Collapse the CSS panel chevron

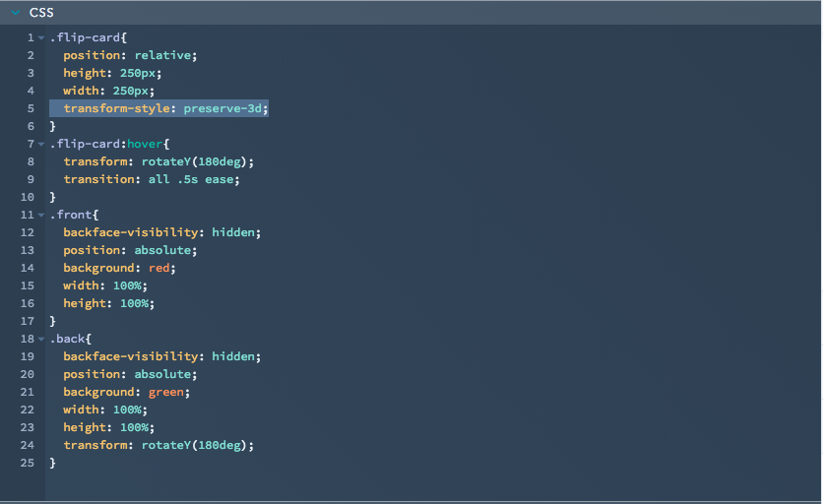click(x=16, y=13)
